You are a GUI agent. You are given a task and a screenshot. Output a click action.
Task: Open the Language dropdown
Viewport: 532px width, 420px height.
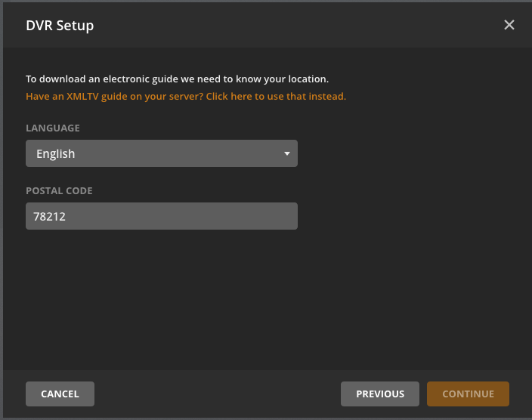[161, 153]
